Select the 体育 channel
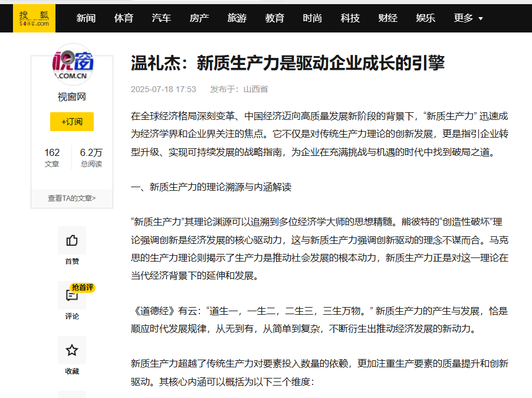This screenshot has width=532, height=398. (123, 18)
